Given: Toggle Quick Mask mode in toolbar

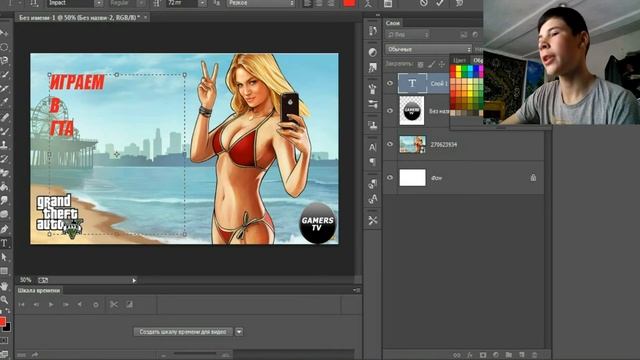Looking at the screenshot, I should pos(4,340).
